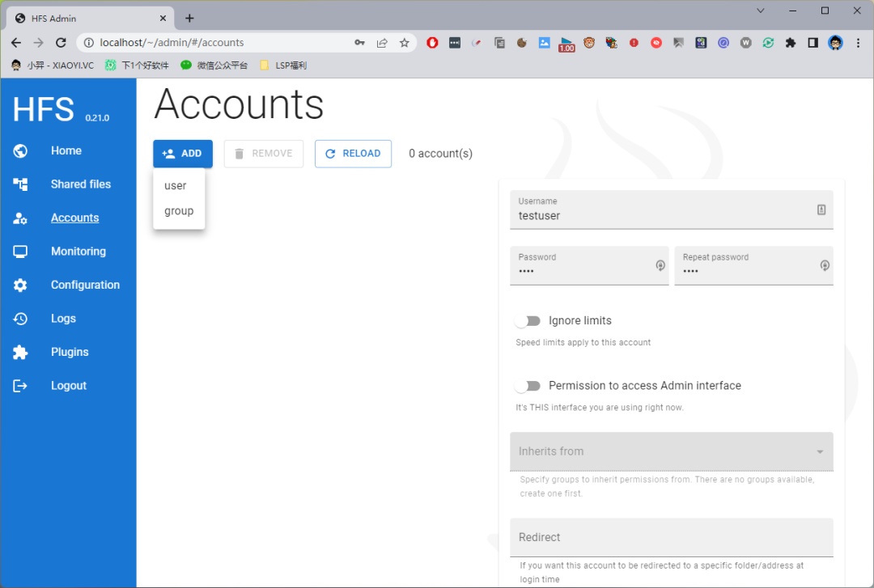The height and width of the screenshot is (588, 874).
Task: Toggle the browser side panel icon
Action: (812, 42)
